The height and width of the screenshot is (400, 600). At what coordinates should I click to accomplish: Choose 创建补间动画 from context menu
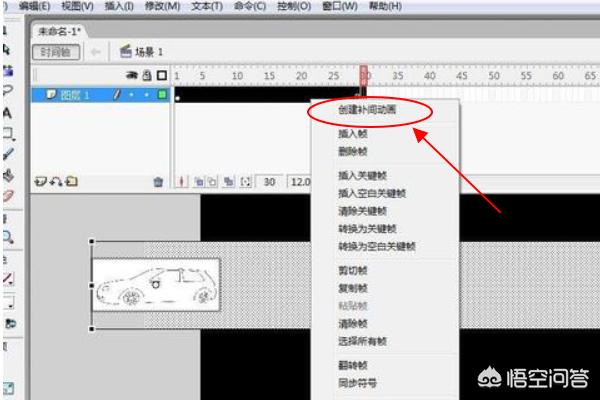click(x=366, y=111)
